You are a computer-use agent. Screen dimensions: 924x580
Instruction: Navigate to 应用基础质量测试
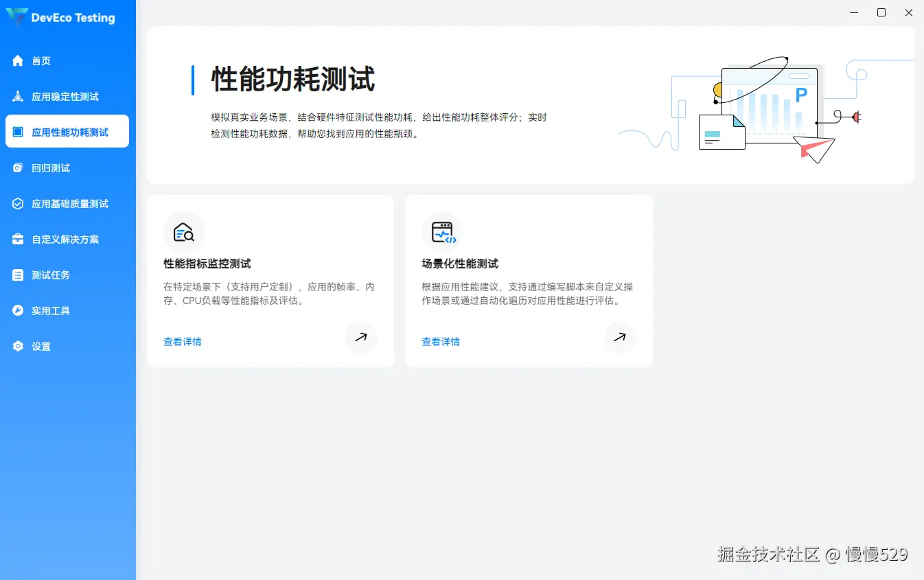[67, 204]
